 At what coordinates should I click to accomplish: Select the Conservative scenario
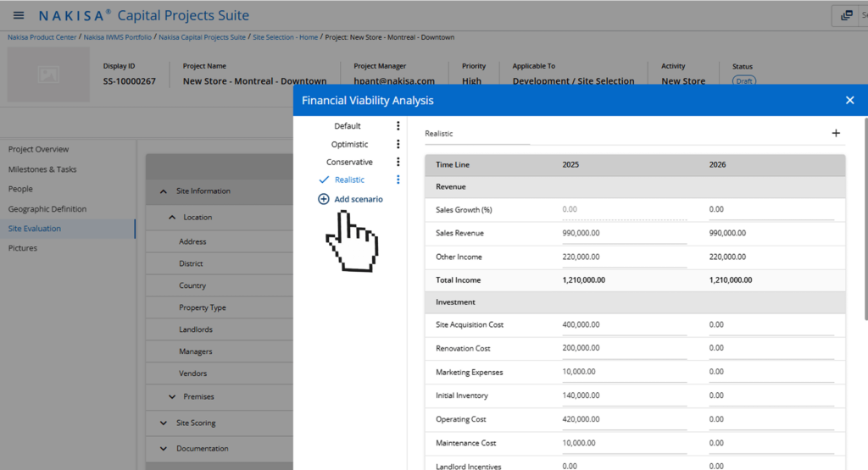coord(349,162)
